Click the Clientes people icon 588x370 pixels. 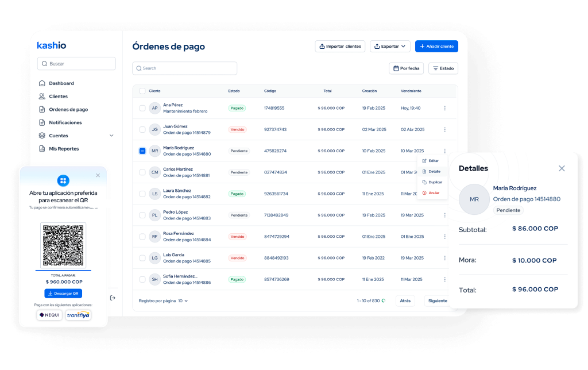[42, 97]
